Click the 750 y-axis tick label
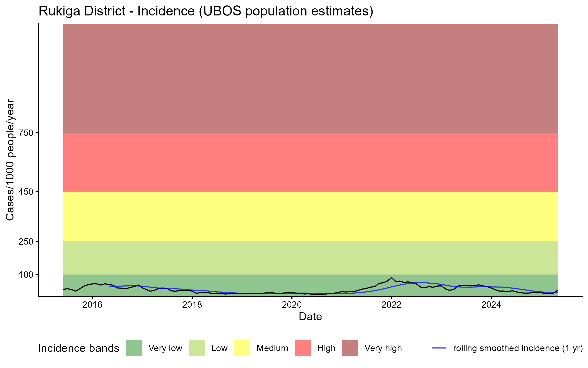588x368 pixels. pyautogui.click(x=26, y=133)
